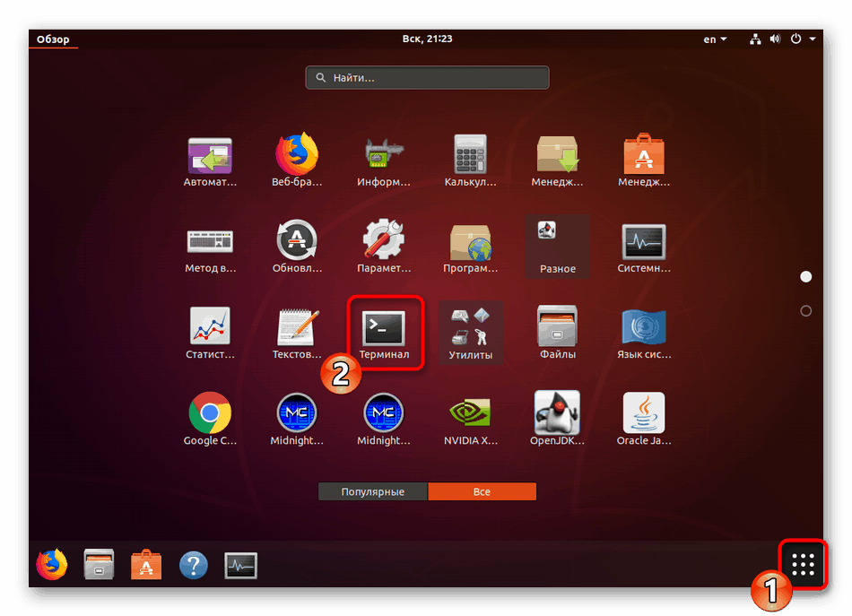
Task: Click the Найти search field
Action: pos(427,77)
